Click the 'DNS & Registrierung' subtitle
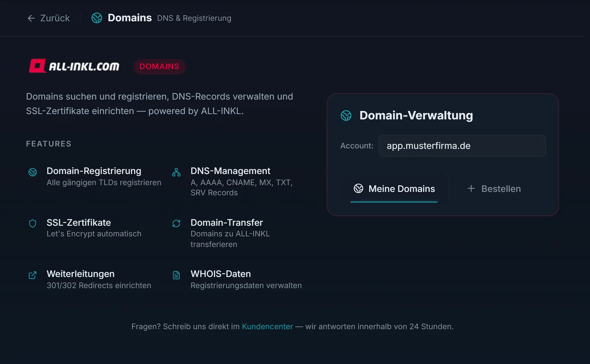Viewport: 590px width, 364px height. click(194, 18)
